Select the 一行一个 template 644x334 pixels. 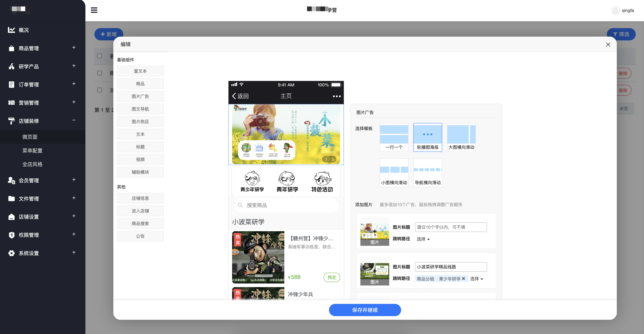394,137
